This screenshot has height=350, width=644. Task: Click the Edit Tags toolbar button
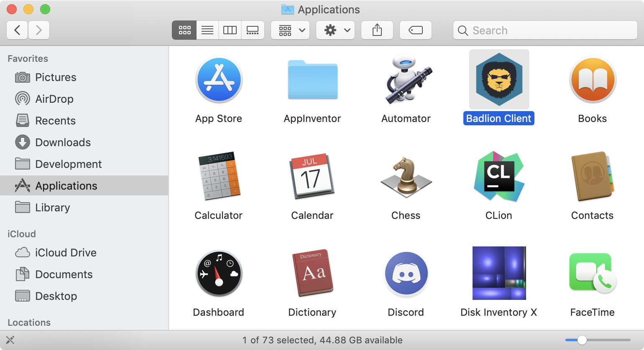point(416,30)
